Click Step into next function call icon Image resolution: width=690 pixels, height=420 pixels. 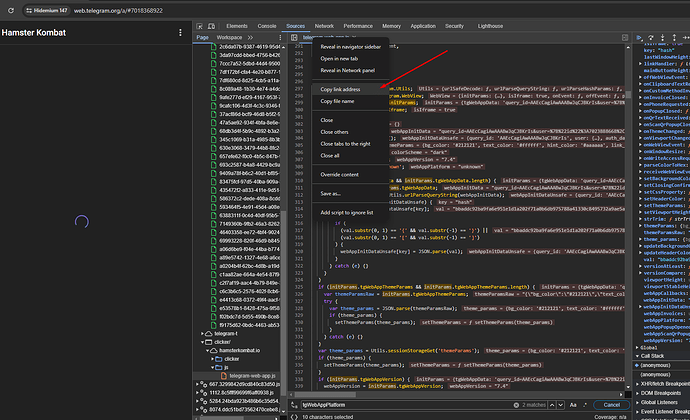(x=662, y=37)
